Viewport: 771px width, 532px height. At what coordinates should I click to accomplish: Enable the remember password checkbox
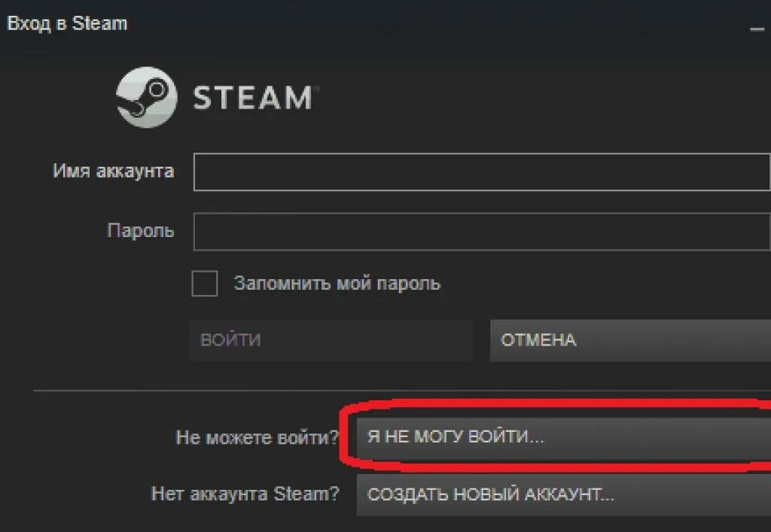205,284
